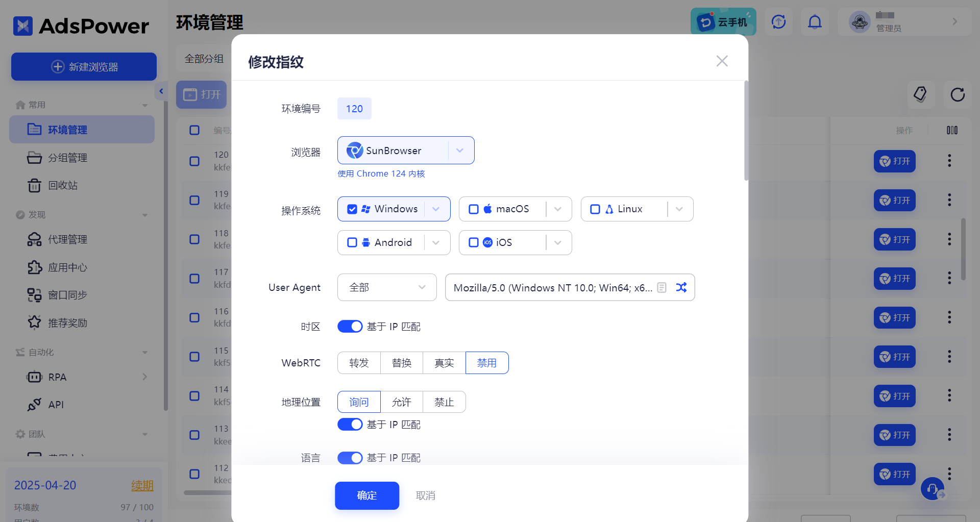Open 窗口同步 page
Image resolution: width=980 pixels, height=522 pixels.
click(82, 295)
